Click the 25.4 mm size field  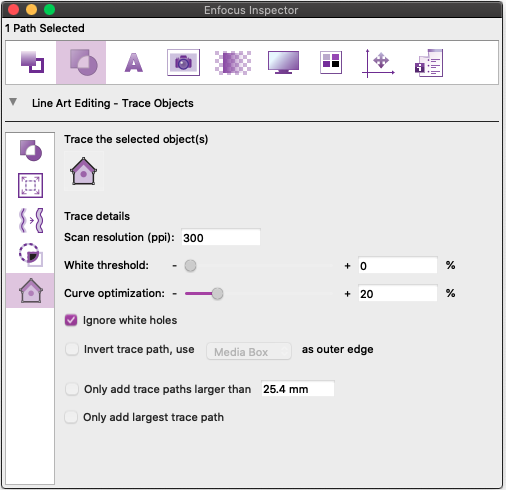point(298,389)
